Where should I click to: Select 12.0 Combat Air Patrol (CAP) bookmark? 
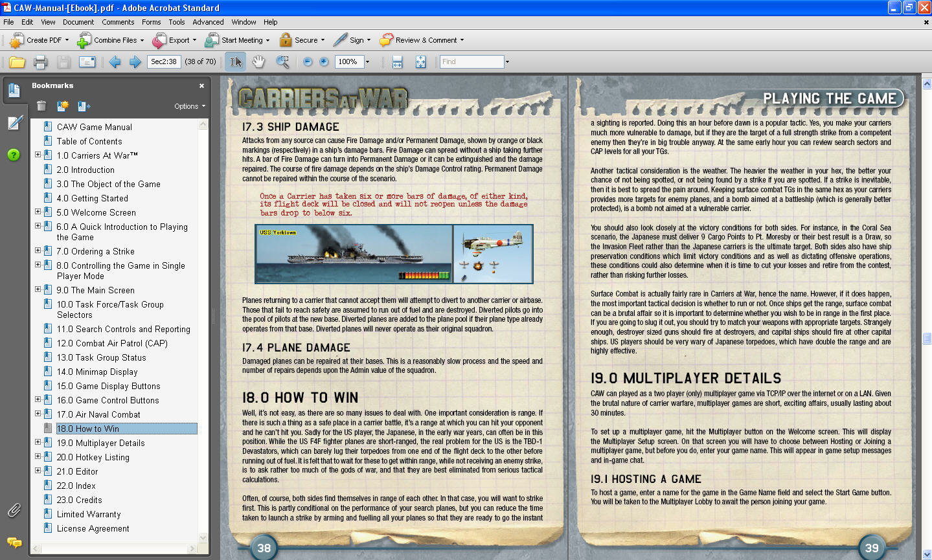point(112,343)
